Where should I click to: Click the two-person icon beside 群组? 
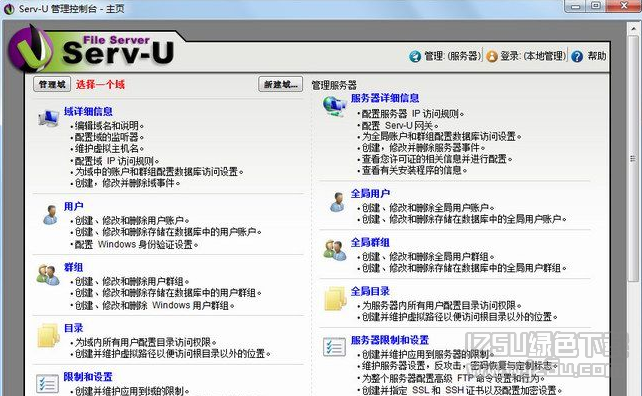tap(48, 275)
